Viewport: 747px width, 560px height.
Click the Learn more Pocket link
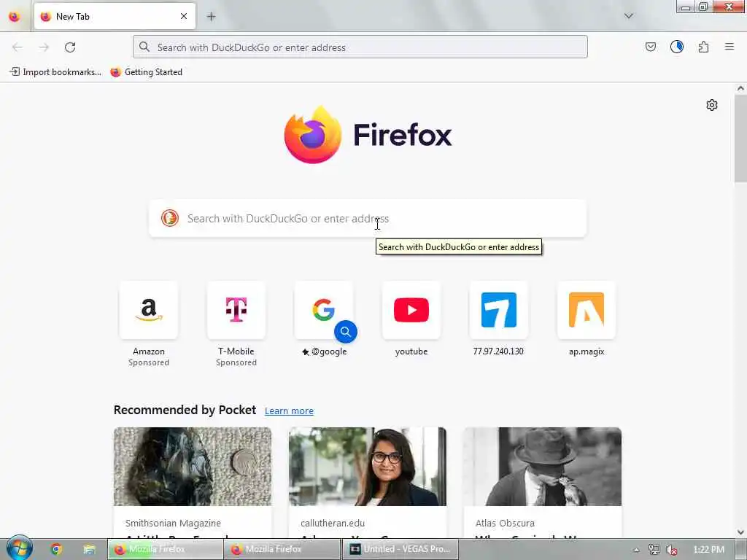coord(289,411)
